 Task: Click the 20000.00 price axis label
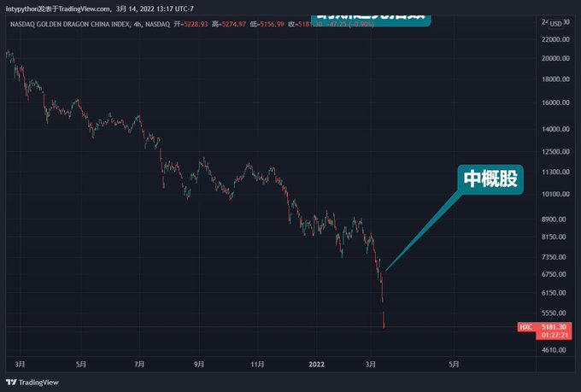555,58
